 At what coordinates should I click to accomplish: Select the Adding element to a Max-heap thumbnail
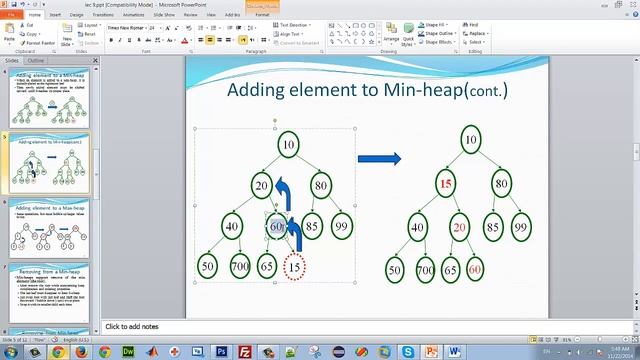click(49, 229)
